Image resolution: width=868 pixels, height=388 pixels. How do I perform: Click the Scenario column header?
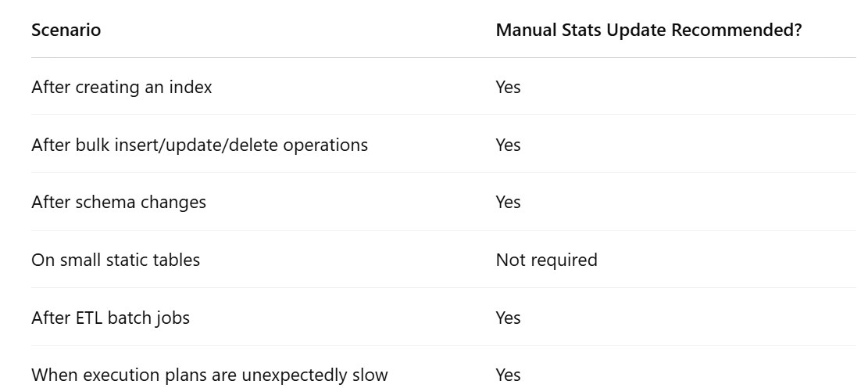coord(66,31)
